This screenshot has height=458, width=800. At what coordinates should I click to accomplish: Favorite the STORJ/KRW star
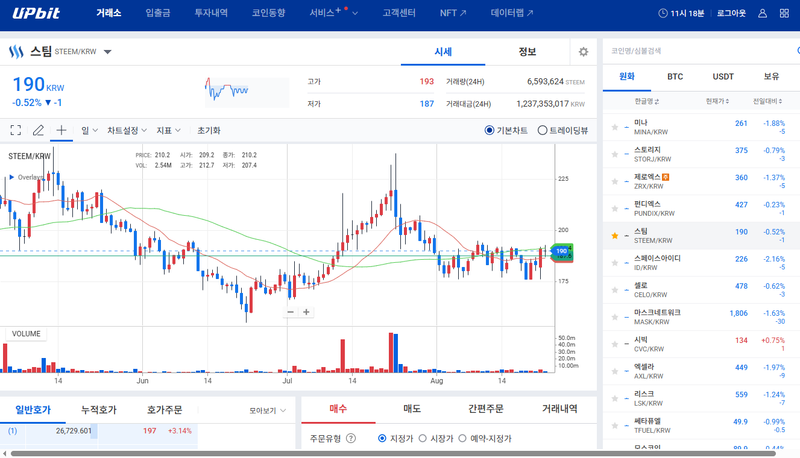615,154
